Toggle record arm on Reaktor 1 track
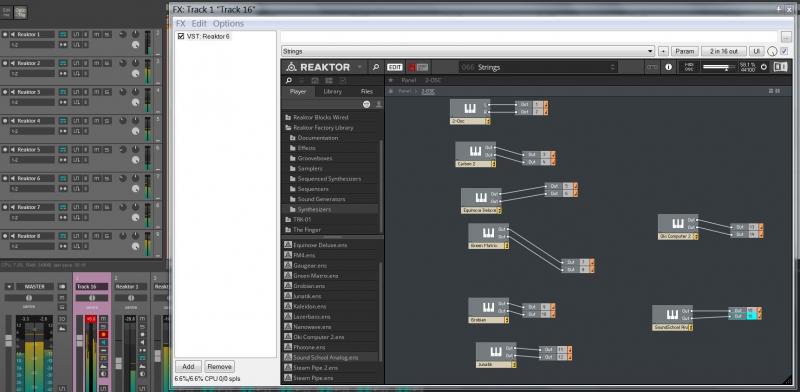800x392 pixels. click(x=5, y=34)
